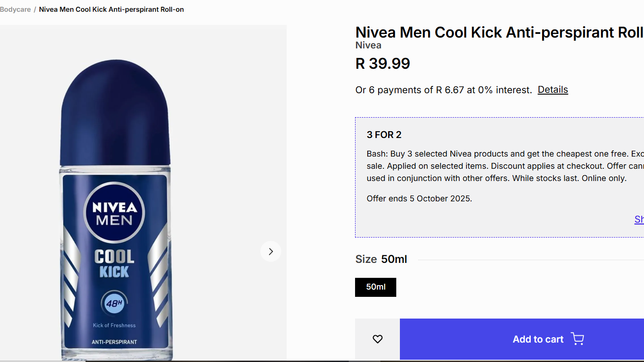Click the Offer ends 5 October text
This screenshot has height=362, width=644.
pyautogui.click(x=419, y=199)
